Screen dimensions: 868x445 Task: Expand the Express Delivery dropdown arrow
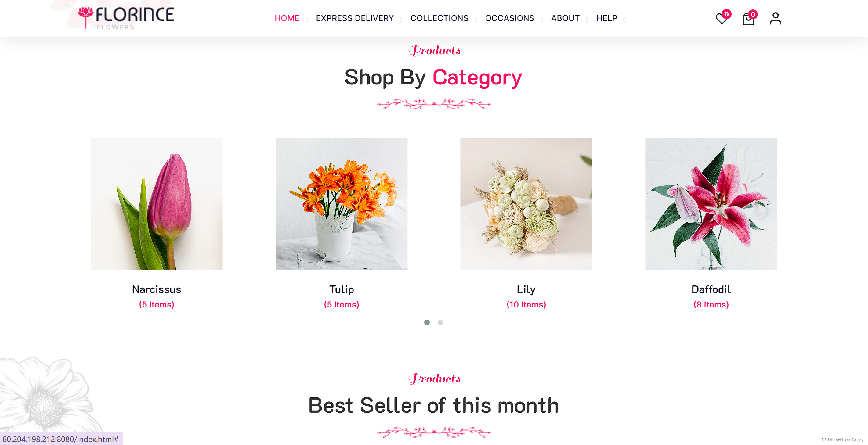[401, 20]
